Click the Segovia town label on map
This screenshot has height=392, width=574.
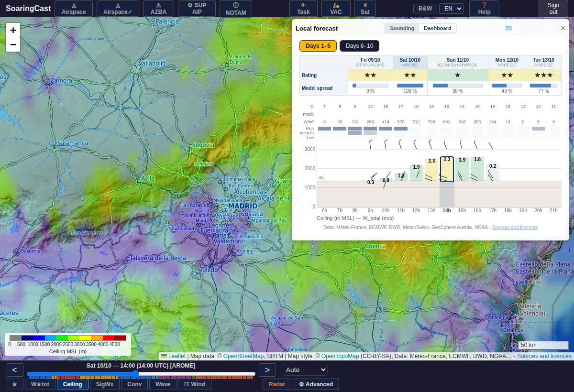203,145
